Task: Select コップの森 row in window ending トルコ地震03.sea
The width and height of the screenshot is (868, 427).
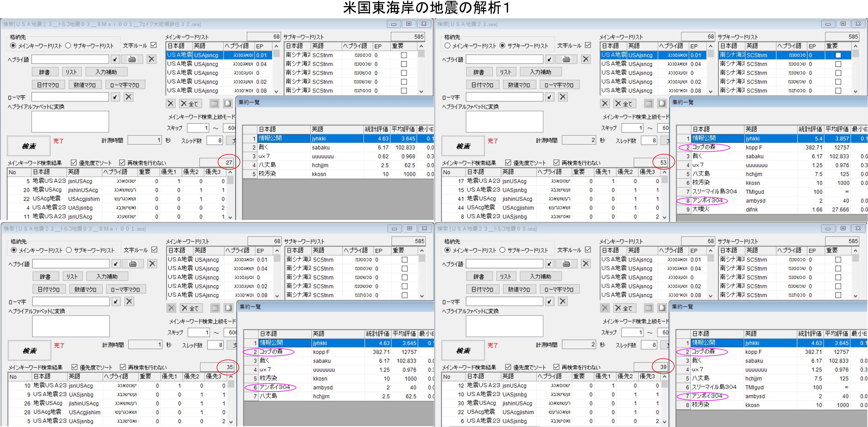Action: click(x=772, y=352)
